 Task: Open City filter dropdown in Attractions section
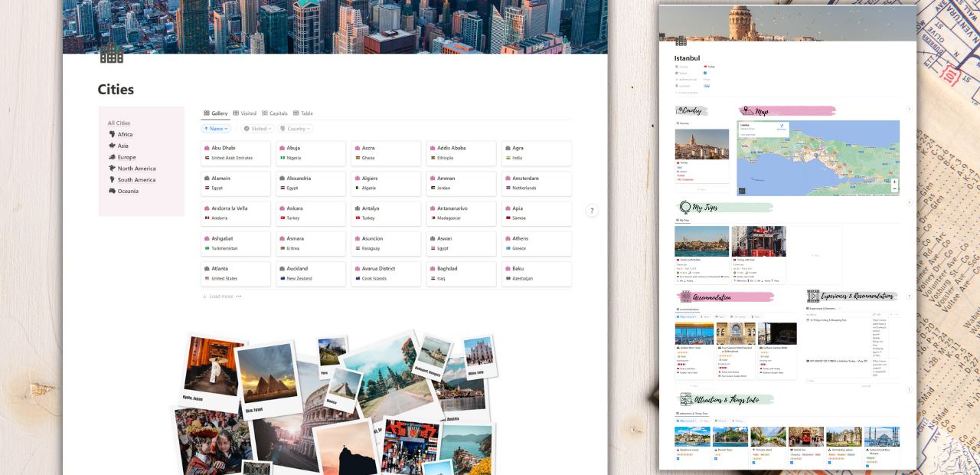[686, 421]
